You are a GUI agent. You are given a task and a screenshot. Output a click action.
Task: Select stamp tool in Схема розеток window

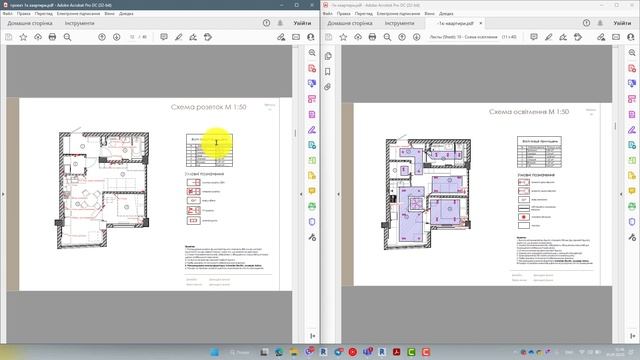pyautogui.click(x=208, y=37)
